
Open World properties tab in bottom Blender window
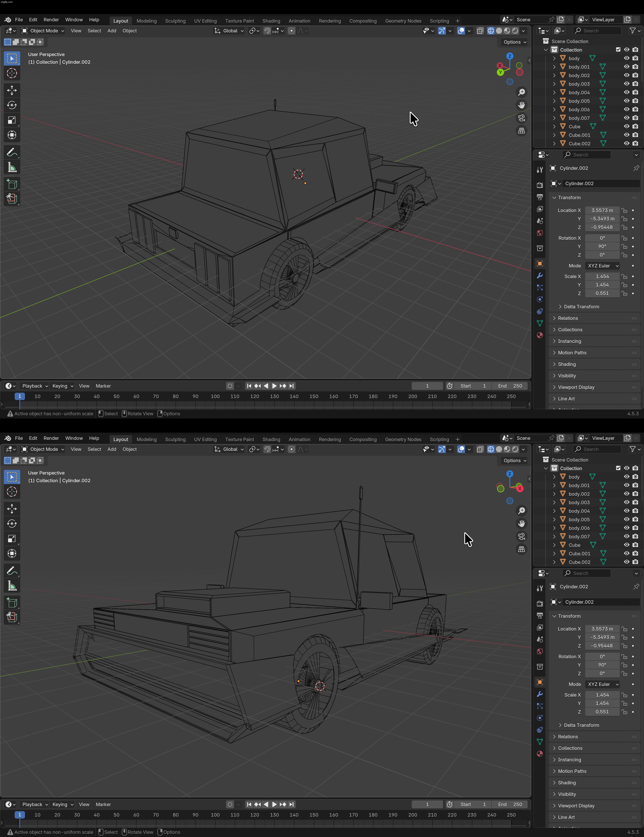point(540,651)
